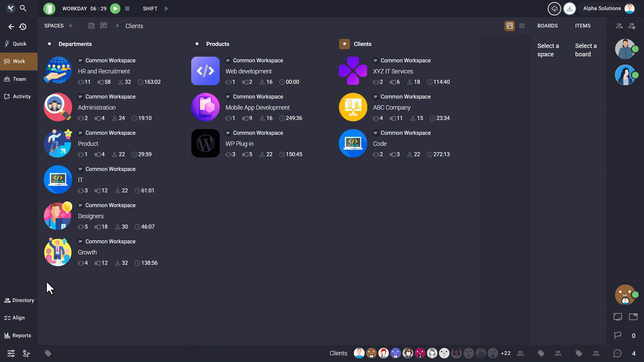
Task: Open the chat messages icon
Action: pyautogui.click(x=618, y=353)
